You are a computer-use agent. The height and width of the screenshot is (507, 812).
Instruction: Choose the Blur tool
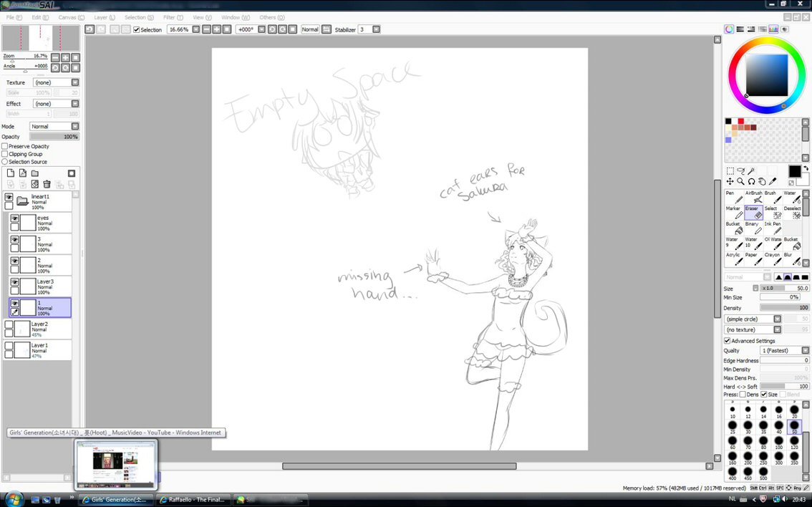click(791, 259)
